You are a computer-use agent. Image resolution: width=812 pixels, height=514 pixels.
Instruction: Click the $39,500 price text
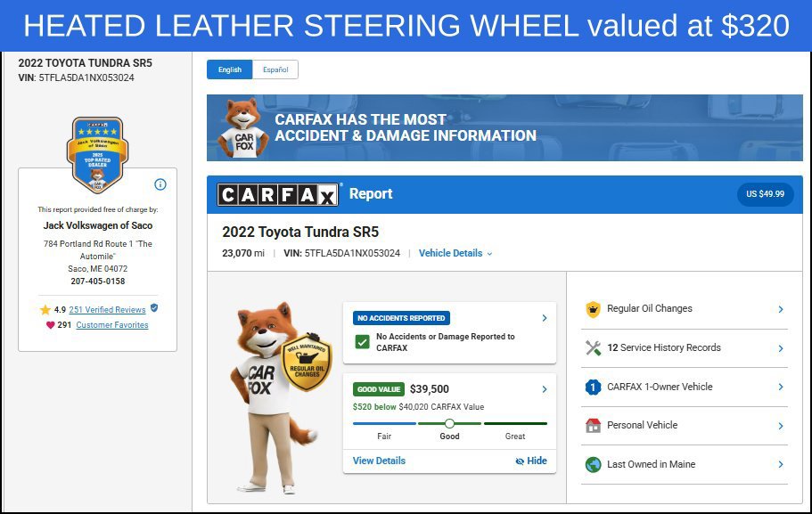pyautogui.click(x=430, y=389)
